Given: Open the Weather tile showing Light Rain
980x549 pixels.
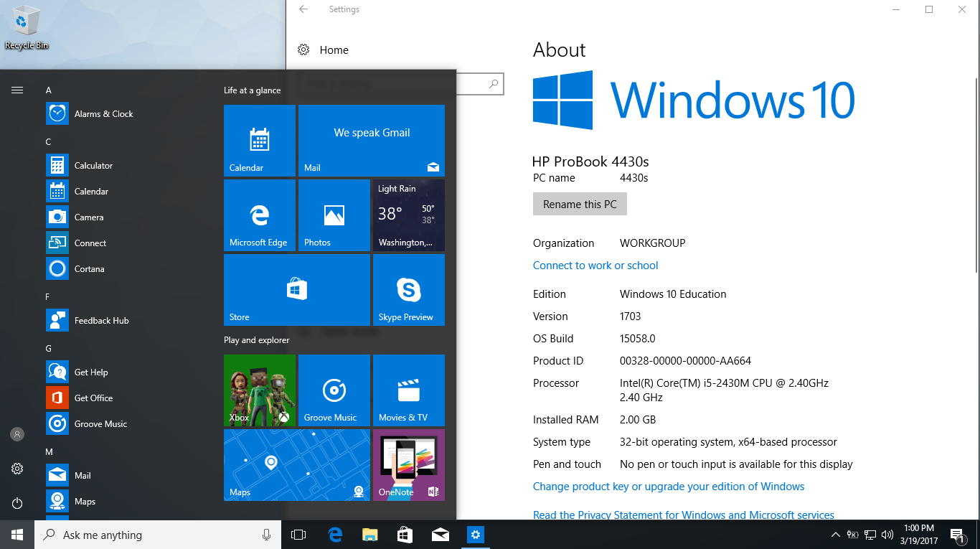Looking at the screenshot, I should click(x=408, y=215).
